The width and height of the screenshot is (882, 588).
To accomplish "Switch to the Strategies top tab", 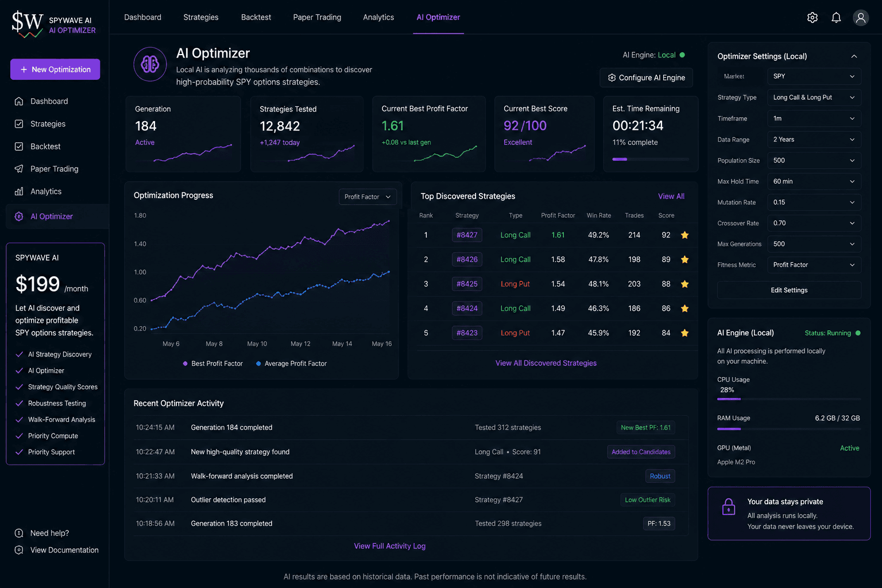I will pyautogui.click(x=201, y=17).
